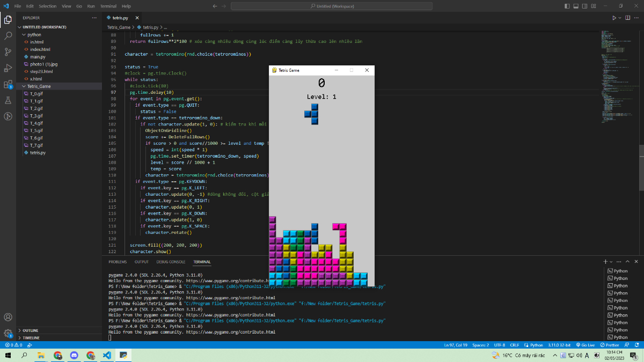
Task: Open the Search view in activity bar
Action: coord(8,36)
